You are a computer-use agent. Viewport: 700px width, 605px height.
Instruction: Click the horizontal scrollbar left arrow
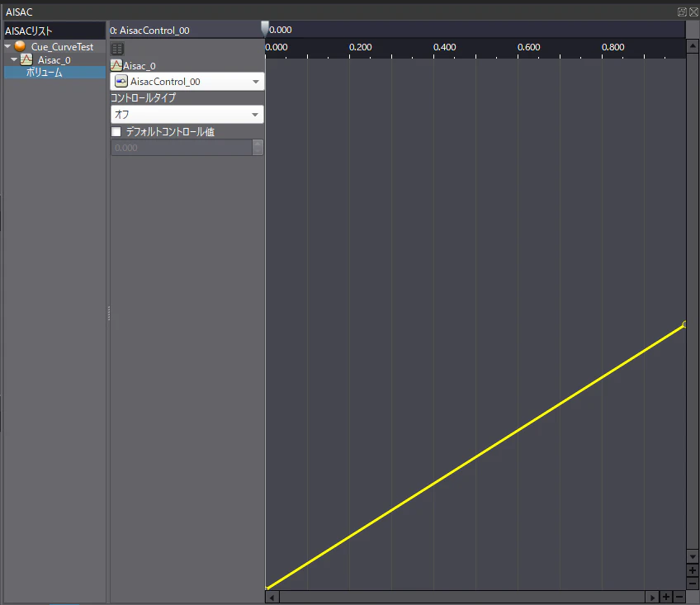pyautogui.click(x=272, y=598)
